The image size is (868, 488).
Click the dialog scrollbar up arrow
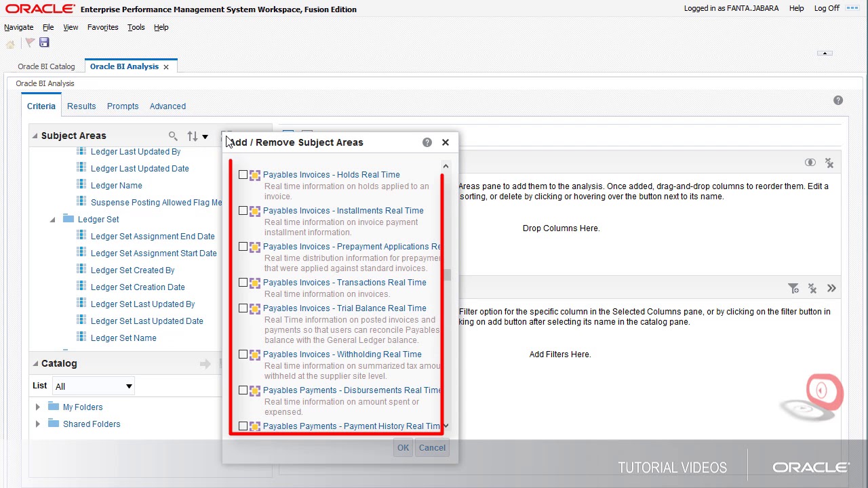[446, 166]
